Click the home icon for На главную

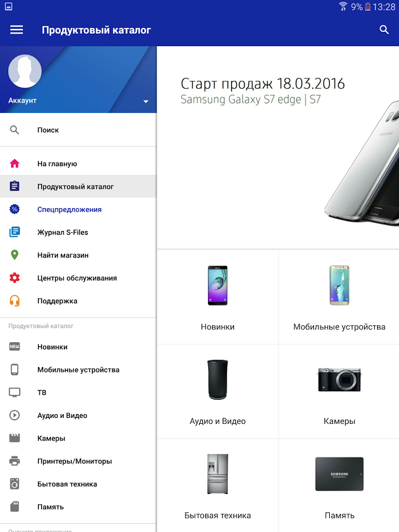point(15,164)
